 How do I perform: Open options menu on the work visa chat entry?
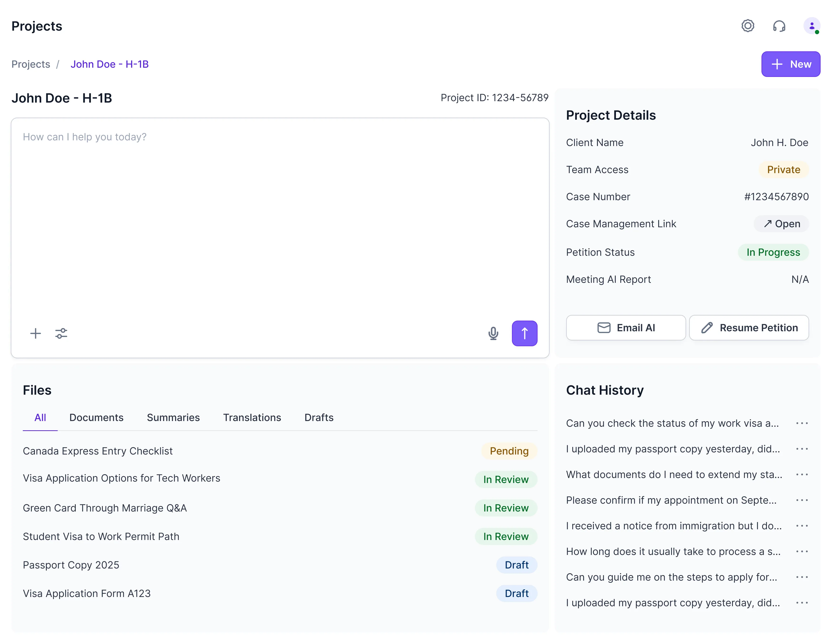point(802,423)
